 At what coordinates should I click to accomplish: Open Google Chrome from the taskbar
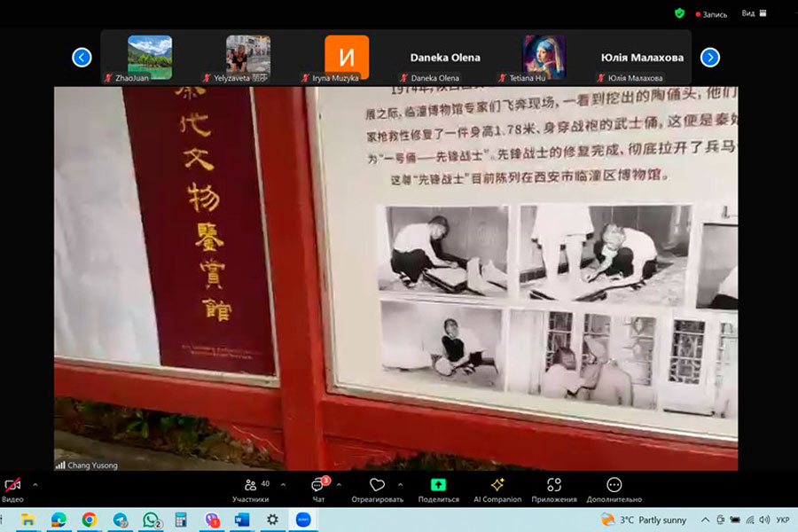89,520
